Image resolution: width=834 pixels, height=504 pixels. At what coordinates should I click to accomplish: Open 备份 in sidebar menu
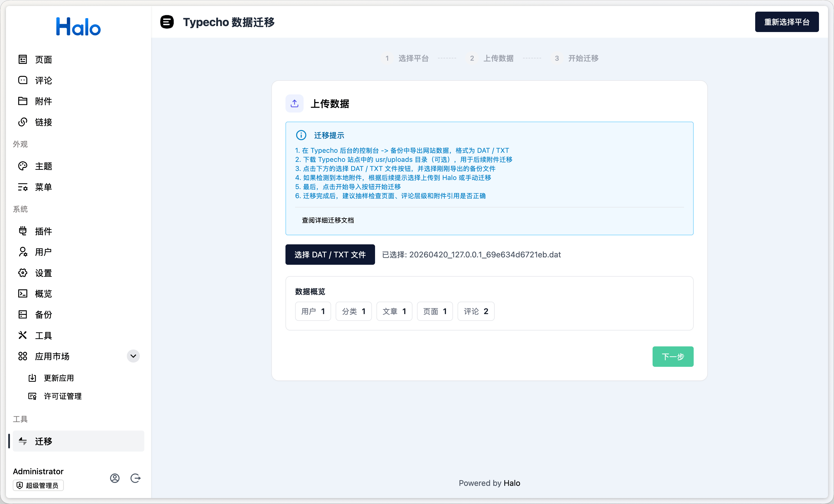[43, 314]
